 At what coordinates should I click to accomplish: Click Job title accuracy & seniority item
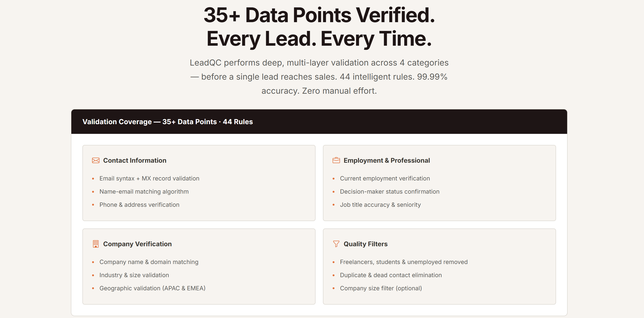click(x=380, y=205)
